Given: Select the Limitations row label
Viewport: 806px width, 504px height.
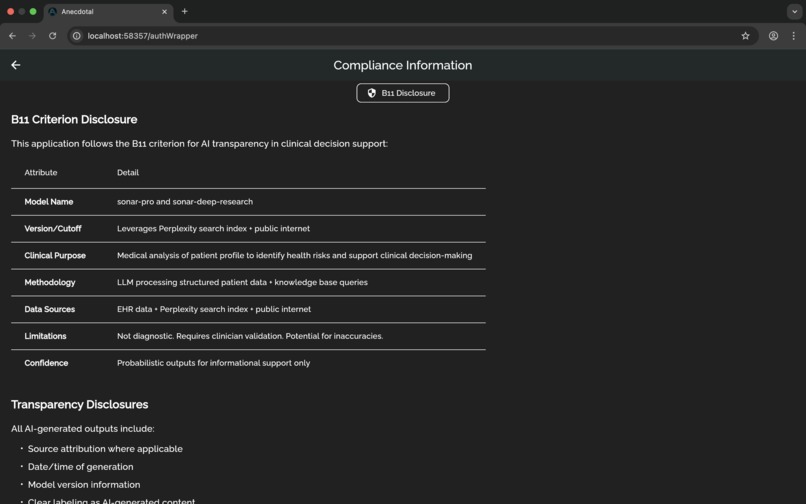Looking at the screenshot, I should pos(45,336).
